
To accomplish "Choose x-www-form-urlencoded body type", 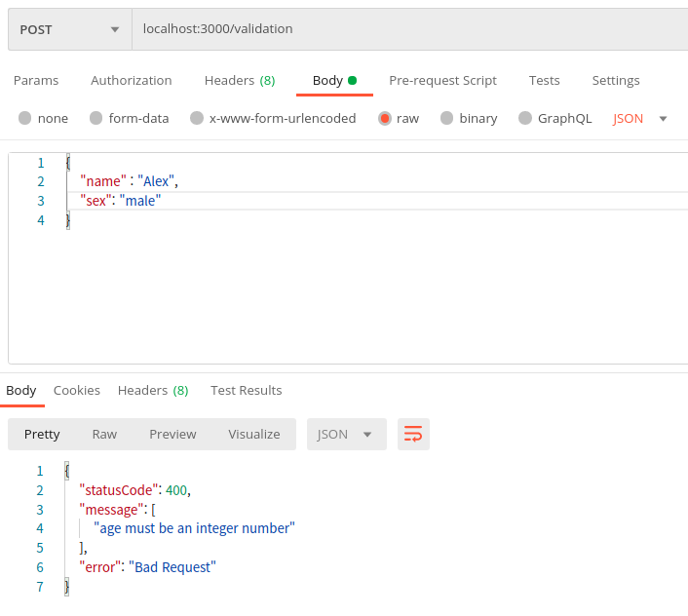I will pos(273,118).
